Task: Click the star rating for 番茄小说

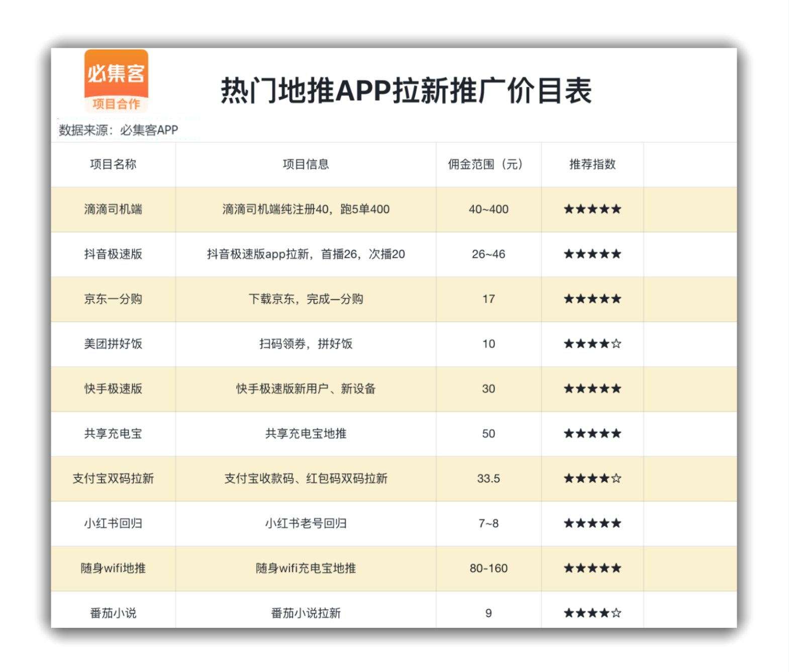Action: pos(592,613)
